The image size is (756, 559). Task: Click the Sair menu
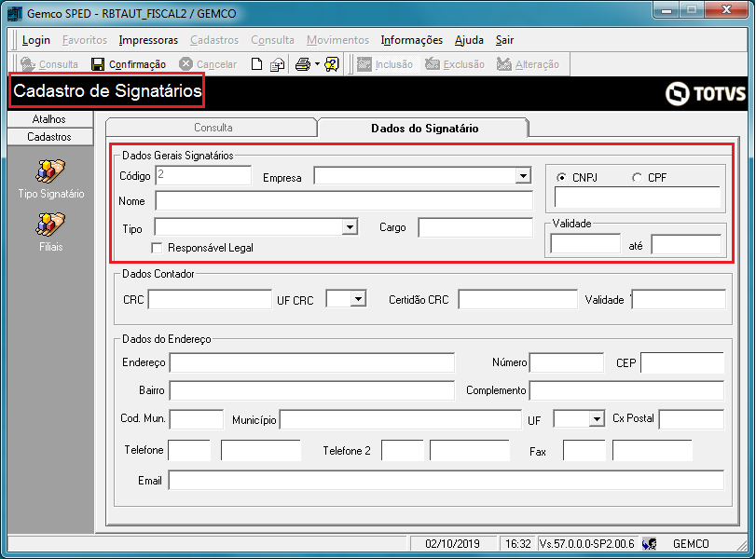pos(505,40)
